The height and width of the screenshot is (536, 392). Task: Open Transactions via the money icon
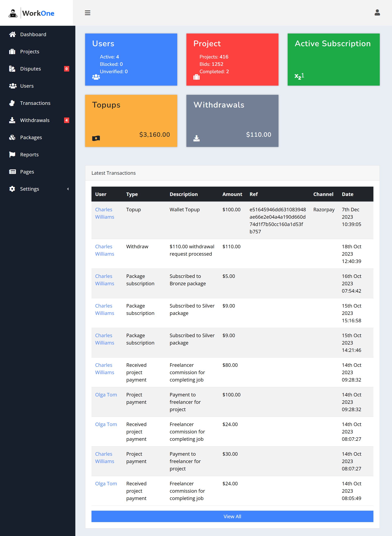point(12,103)
